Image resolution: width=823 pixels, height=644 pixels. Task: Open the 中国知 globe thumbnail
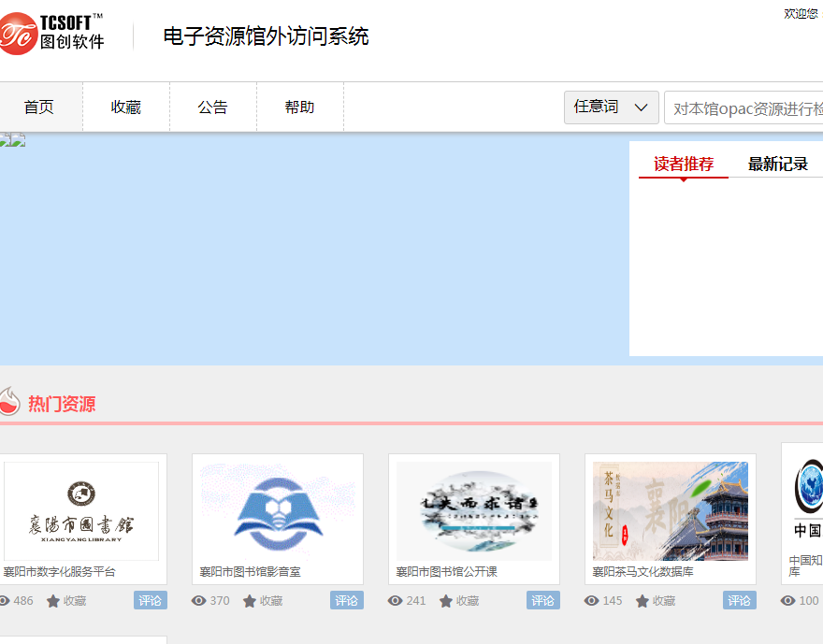pyautogui.click(x=806, y=498)
